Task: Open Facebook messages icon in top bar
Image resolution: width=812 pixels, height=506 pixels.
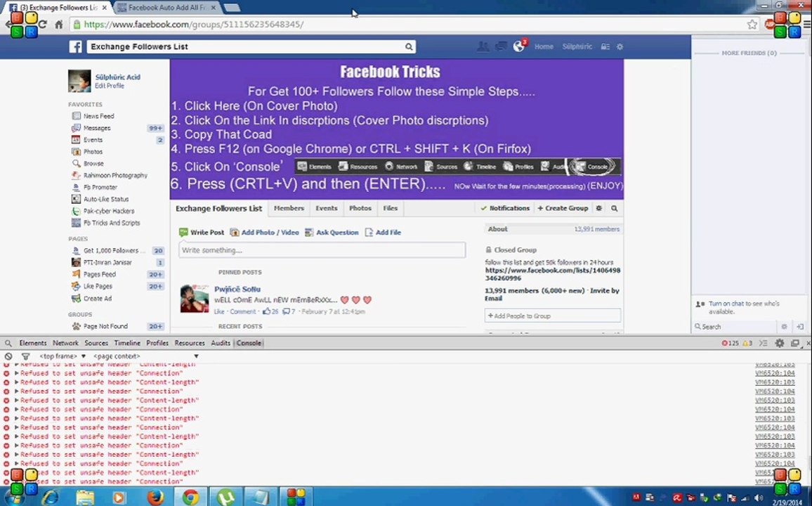Action: pyautogui.click(x=501, y=46)
